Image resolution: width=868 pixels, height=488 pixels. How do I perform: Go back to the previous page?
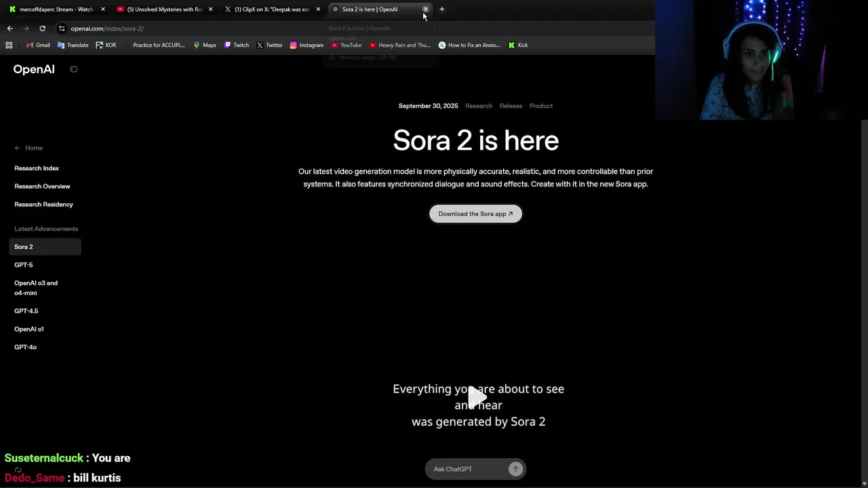[9, 28]
